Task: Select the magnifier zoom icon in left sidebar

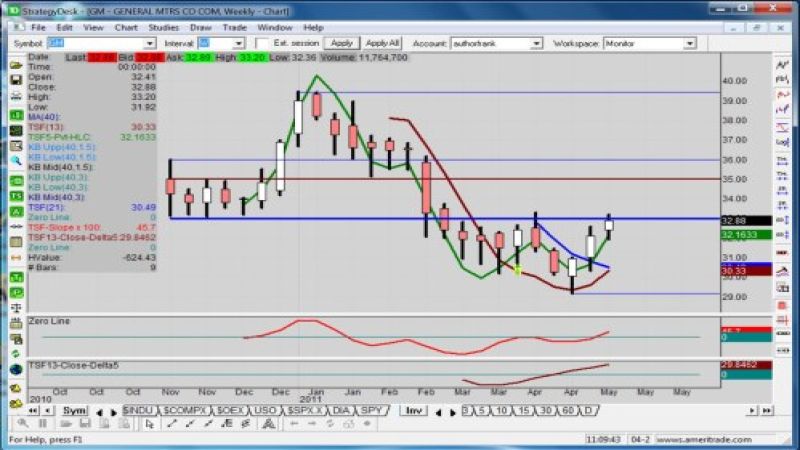Action: pyautogui.click(x=16, y=159)
